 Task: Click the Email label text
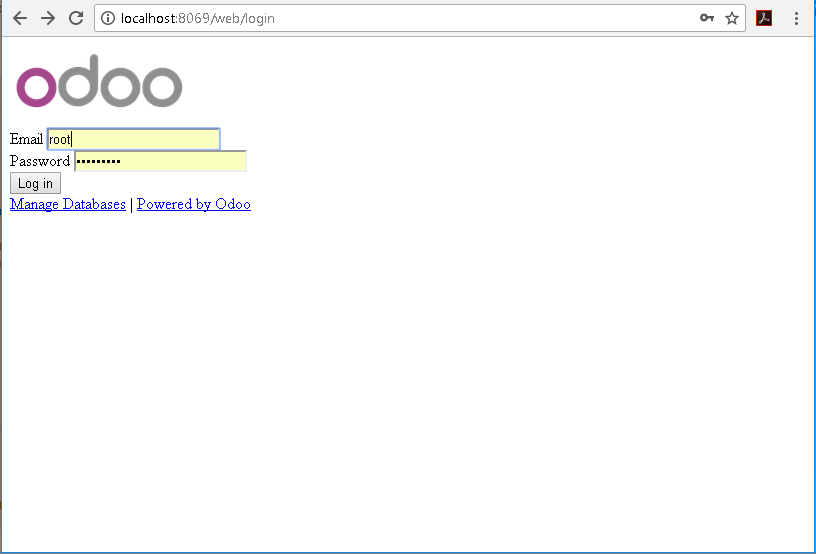point(27,139)
